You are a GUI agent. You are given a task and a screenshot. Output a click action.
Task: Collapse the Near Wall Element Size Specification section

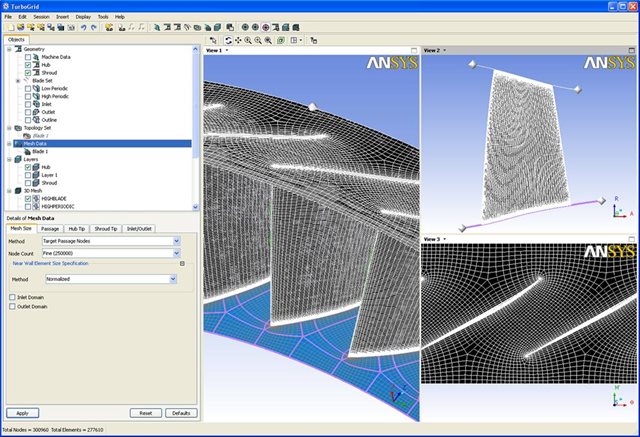(182, 264)
